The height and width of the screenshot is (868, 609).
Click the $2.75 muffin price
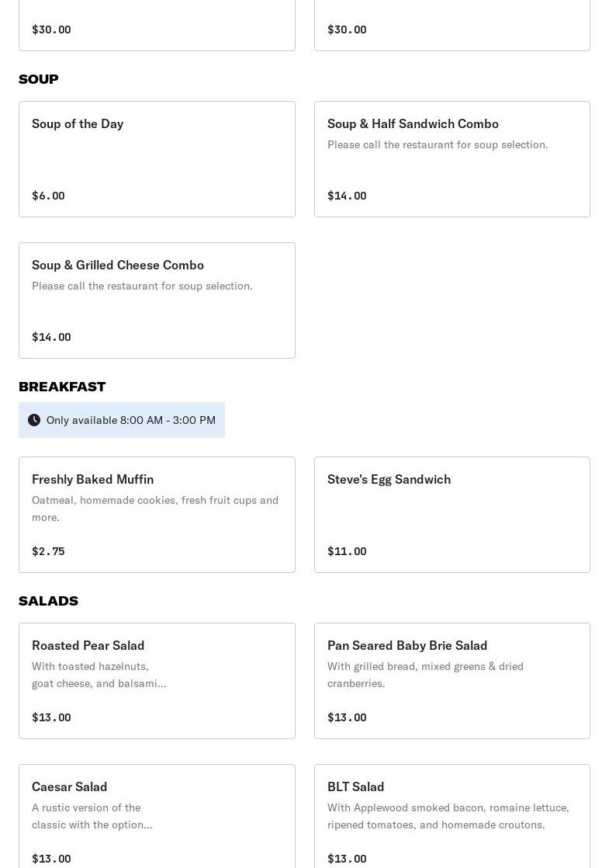click(x=48, y=551)
